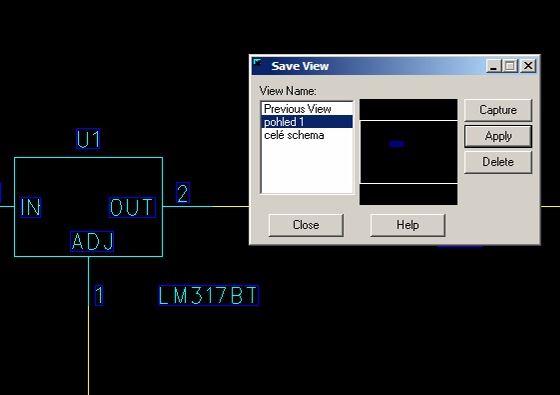Select 'pohled 1' view entry
The width and height of the screenshot is (560, 395).
pos(307,122)
